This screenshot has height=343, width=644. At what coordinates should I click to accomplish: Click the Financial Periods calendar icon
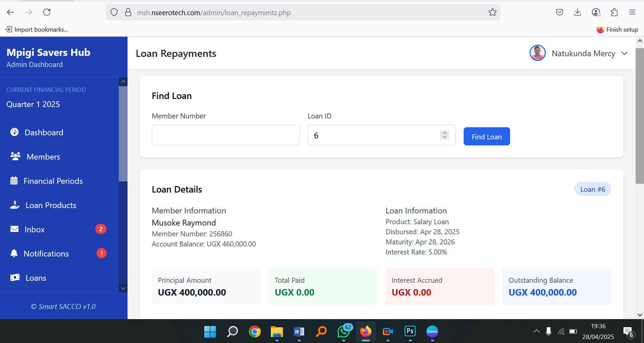pos(14,181)
